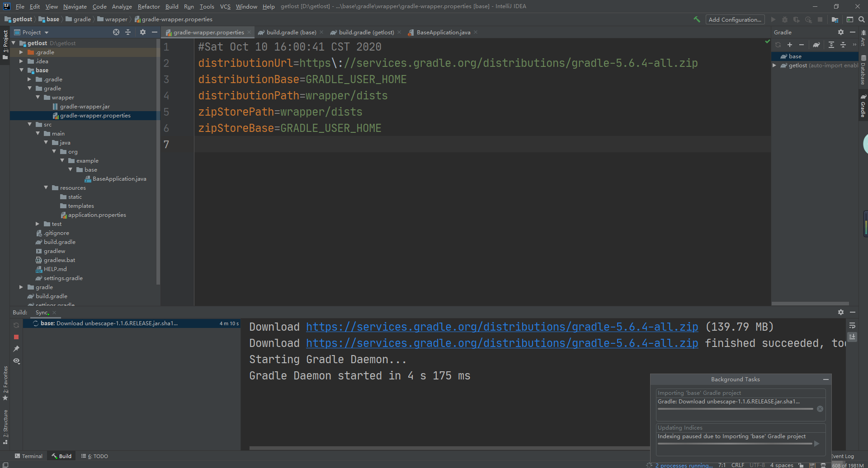The width and height of the screenshot is (868, 468).
Task: Click the memory indicator 608 of 1981M
Action: tap(848, 465)
